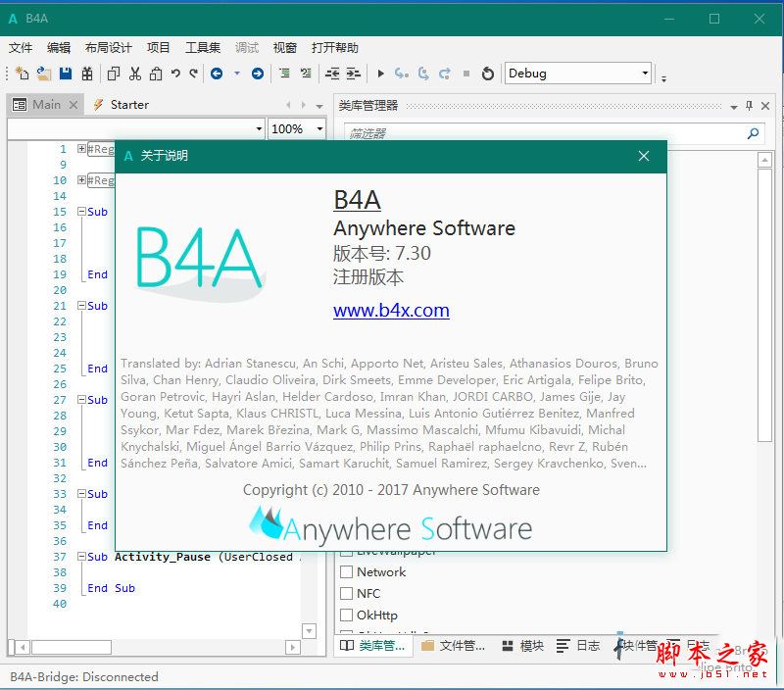784x690 pixels.
Task: Stop the running program
Action: 466,74
